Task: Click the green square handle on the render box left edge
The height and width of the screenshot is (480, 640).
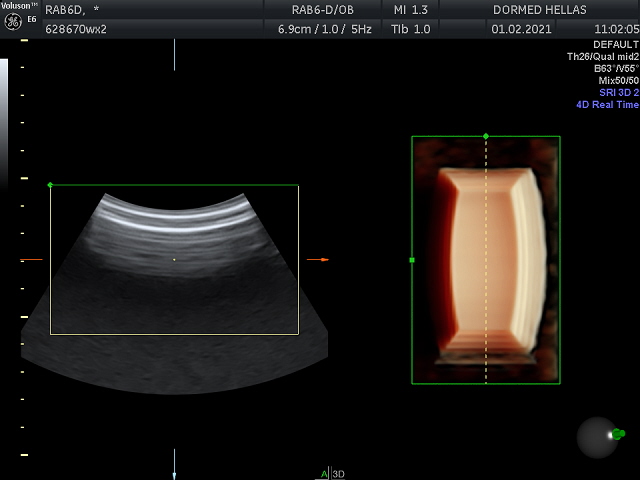Action: pyautogui.click(x=412, y=260)
